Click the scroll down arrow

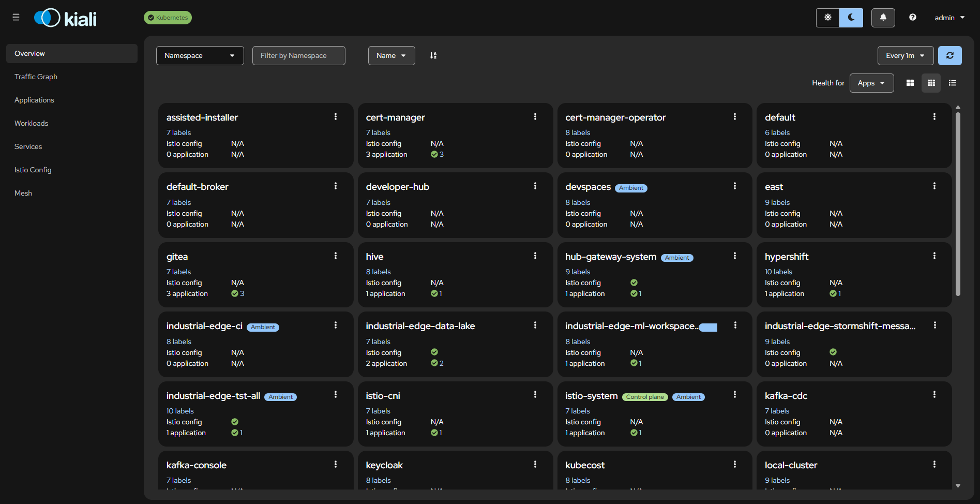958,485
